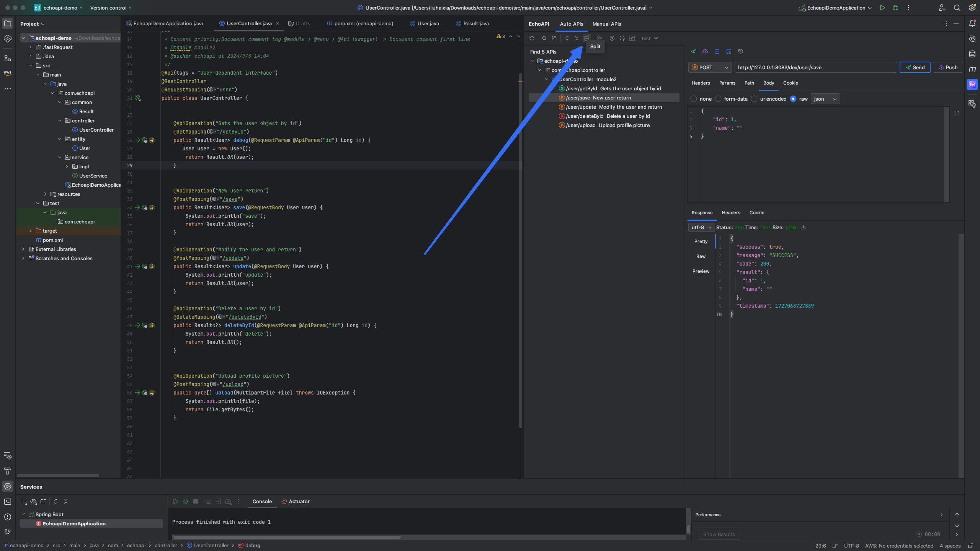Select the Raw response view
This screenshot has width=980, height=551.
point(701,256)
